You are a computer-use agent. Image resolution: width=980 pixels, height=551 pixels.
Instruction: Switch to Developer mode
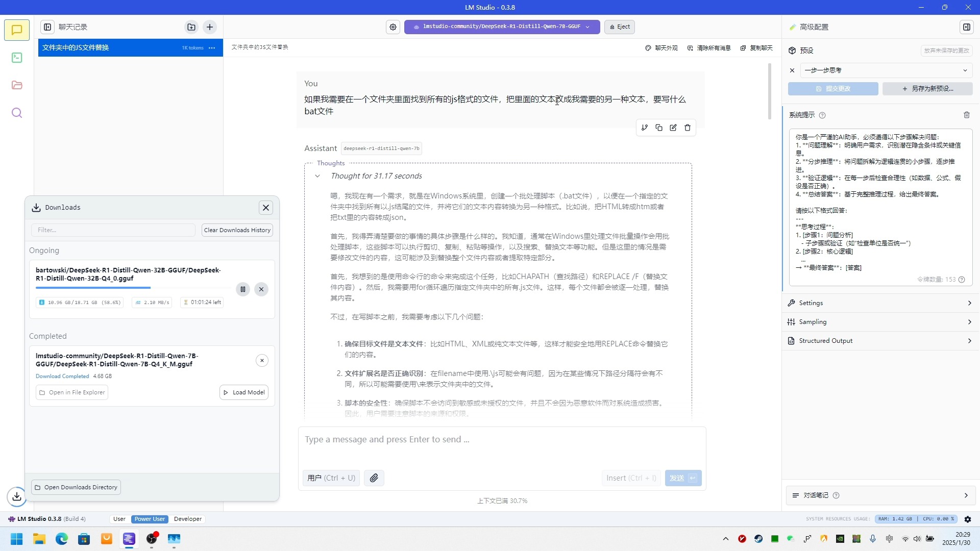click(x=188, y=519)
